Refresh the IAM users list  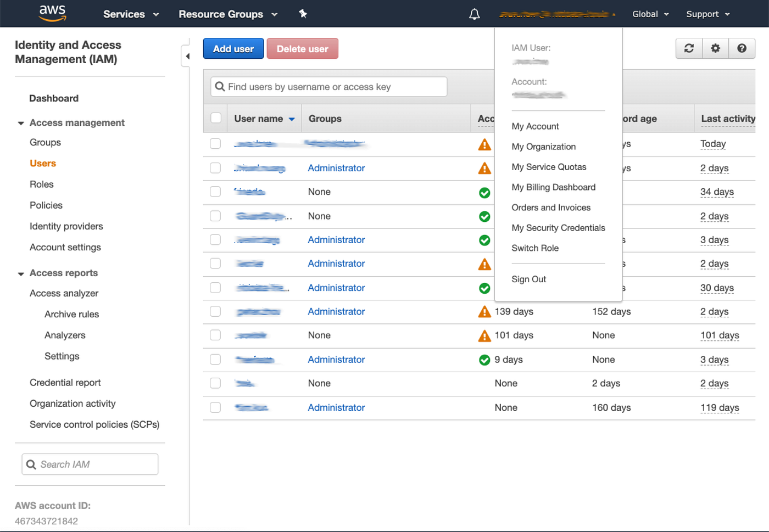coord(689,48)
